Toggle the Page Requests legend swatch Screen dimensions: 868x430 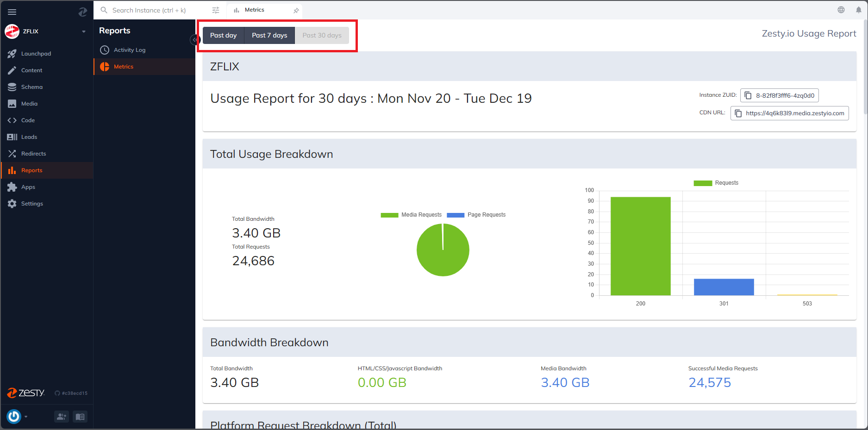click(x=456, y=215)
